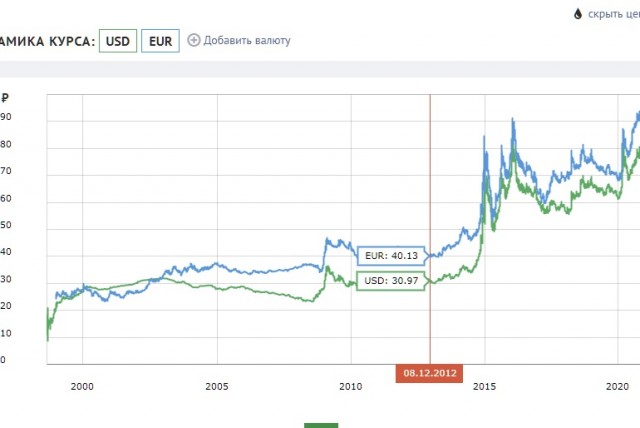Screen dimensions: 640x428
Task: Click the EUR: 40.13 tooltip label
Action: [x=391, y=256]
